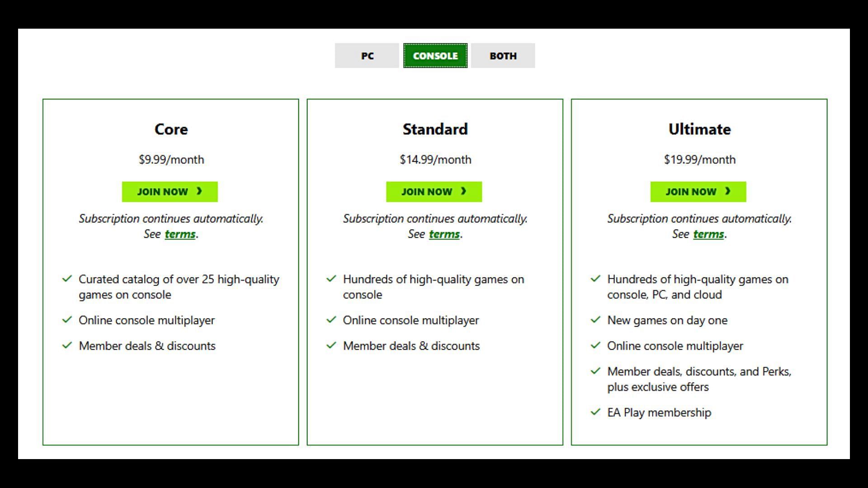868x488 pixels.
Task: Click the Standard plan header icon
Action: (x=434, y=129)
